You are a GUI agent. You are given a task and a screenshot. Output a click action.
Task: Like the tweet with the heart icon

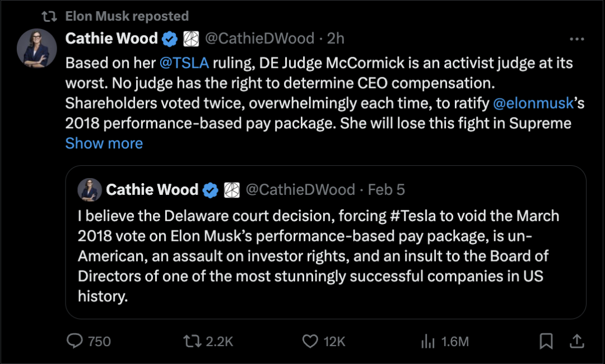(310, 341)
